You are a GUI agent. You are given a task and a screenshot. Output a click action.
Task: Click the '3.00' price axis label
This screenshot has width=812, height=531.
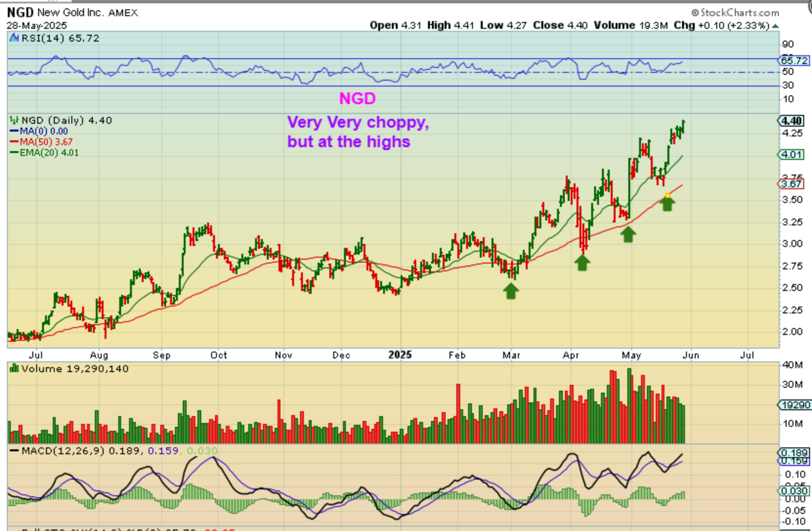point(792,243)
